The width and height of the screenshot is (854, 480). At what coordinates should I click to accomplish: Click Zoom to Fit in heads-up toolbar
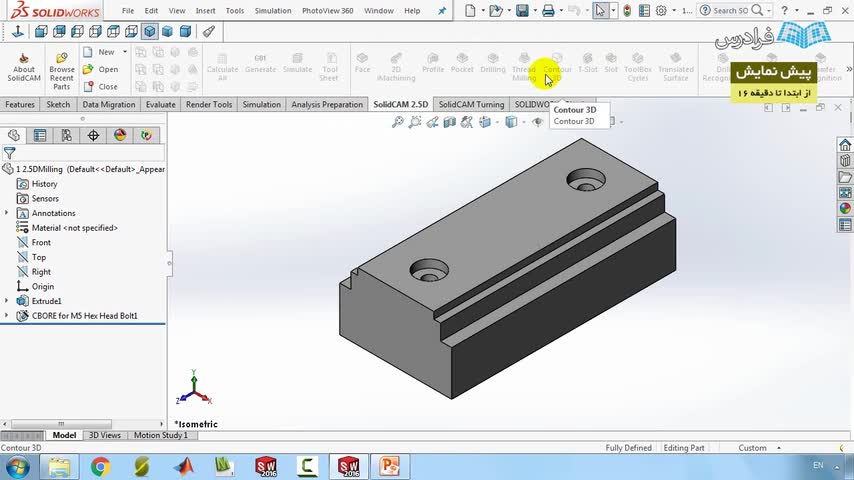[398, 122]
